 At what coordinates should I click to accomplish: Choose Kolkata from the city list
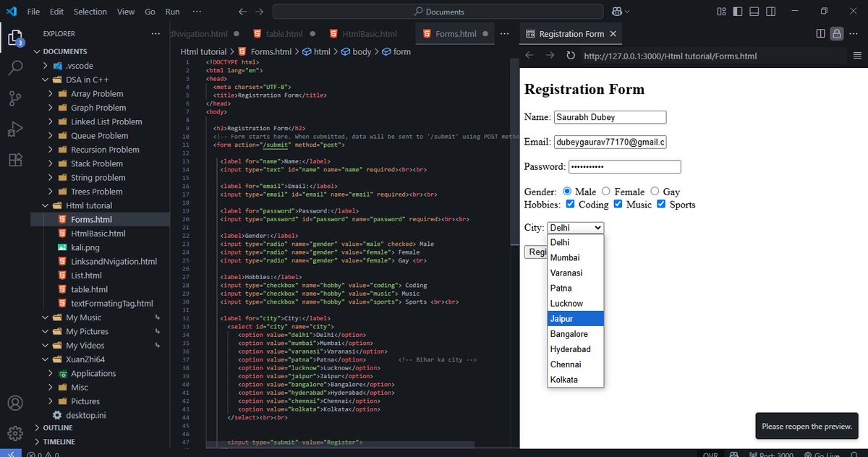point(576,380)
